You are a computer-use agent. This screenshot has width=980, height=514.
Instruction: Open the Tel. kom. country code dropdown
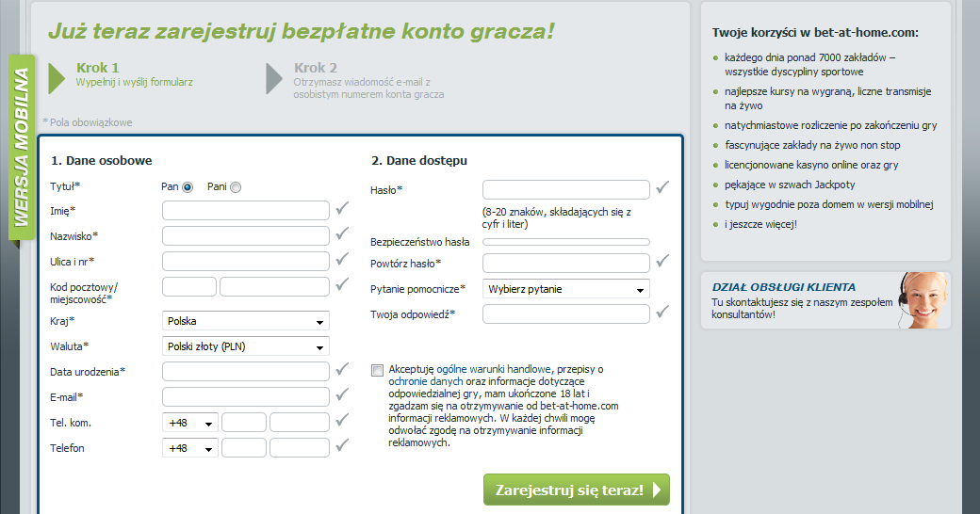[190, 423]
